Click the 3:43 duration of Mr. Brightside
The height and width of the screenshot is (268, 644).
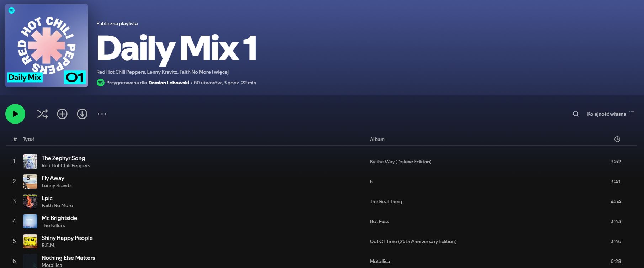[616, 221]
